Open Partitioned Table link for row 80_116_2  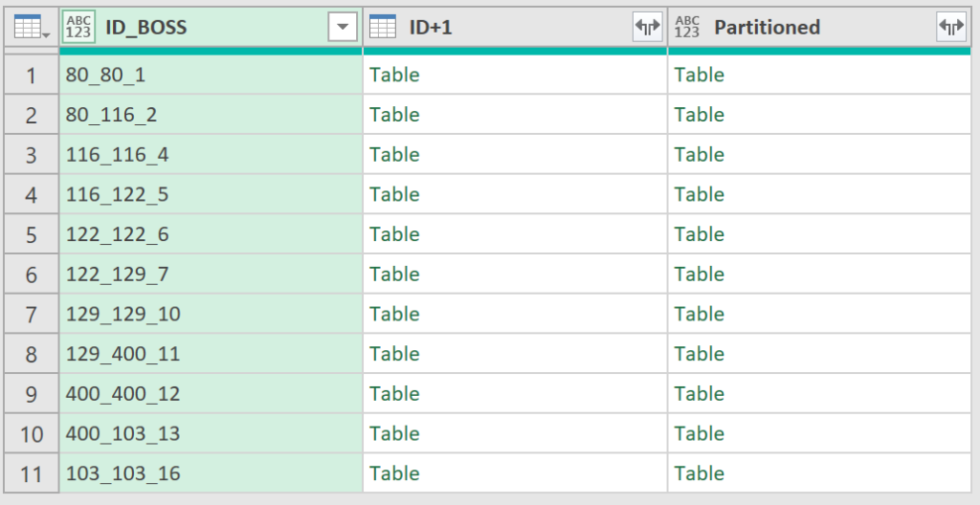click(700, 115)
